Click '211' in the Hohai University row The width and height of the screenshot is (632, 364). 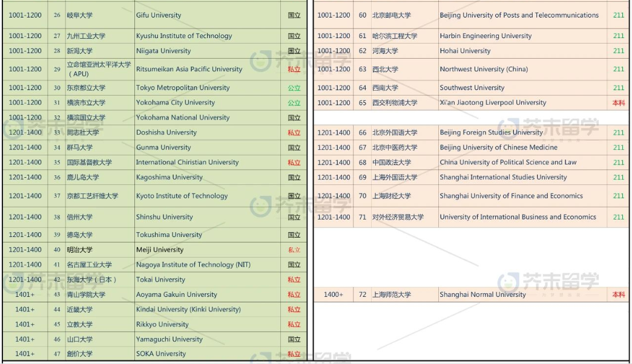tap(618, 51)
